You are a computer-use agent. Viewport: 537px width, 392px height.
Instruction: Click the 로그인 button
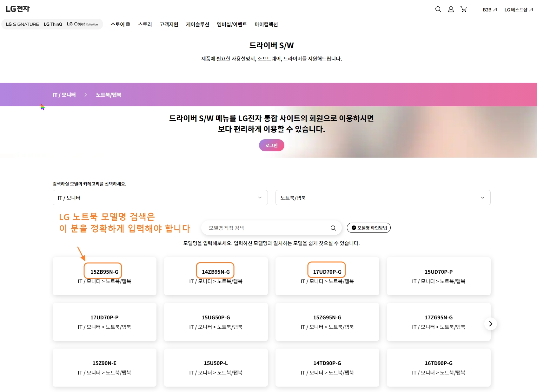271,145
